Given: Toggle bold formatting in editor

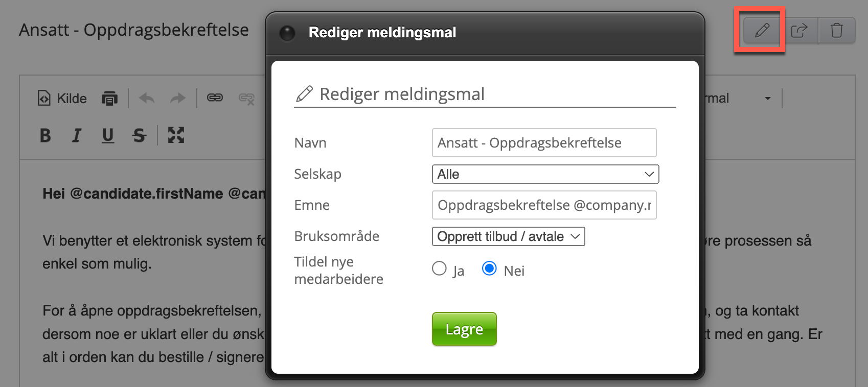Looking at the screenshot, I should click(45, 135).
